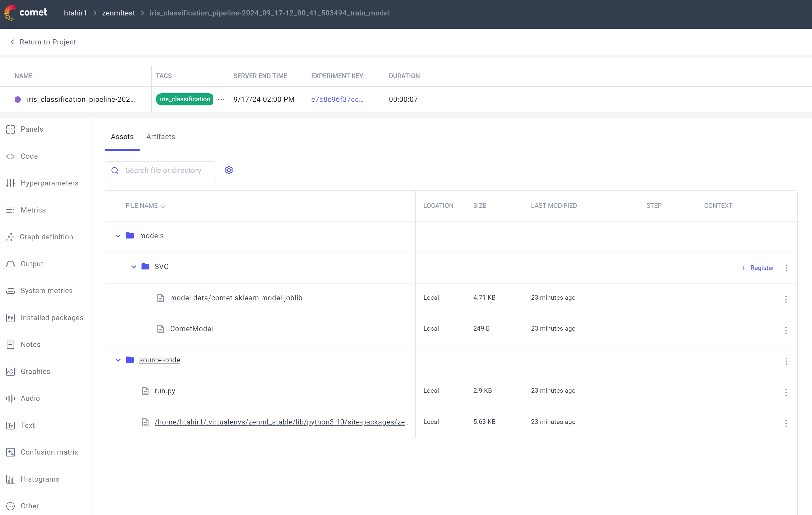The width and height of the screenshot is (812, 515).
Task: Open the System metrics icon
Action: pos(10,291)
